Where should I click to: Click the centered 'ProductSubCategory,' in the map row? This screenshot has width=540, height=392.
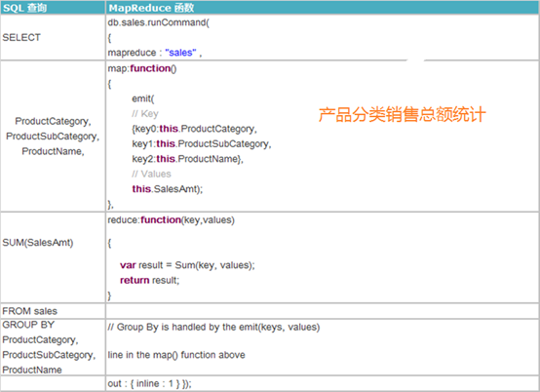[53, 137]
